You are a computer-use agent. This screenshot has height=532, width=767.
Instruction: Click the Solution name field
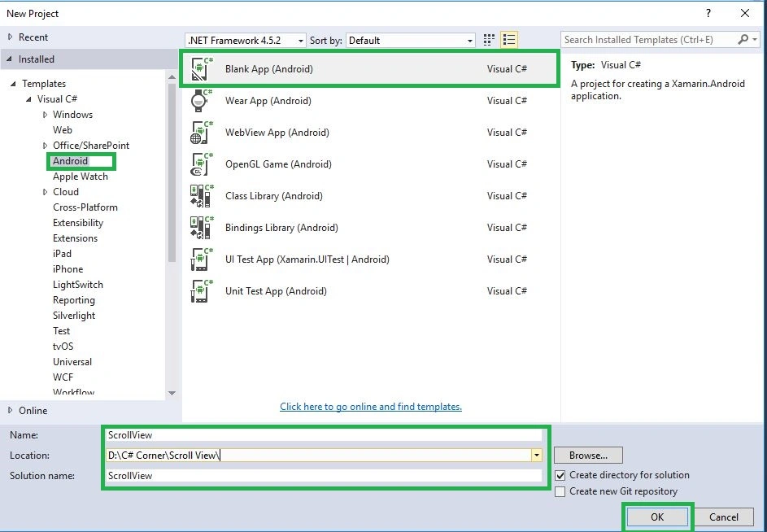[324, 476]
